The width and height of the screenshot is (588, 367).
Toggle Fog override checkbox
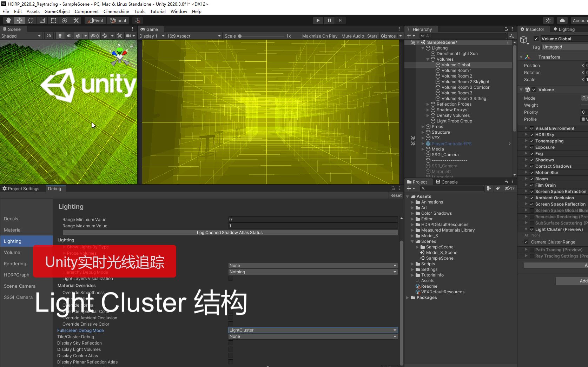pyautogui.click(x=532, y=154)
